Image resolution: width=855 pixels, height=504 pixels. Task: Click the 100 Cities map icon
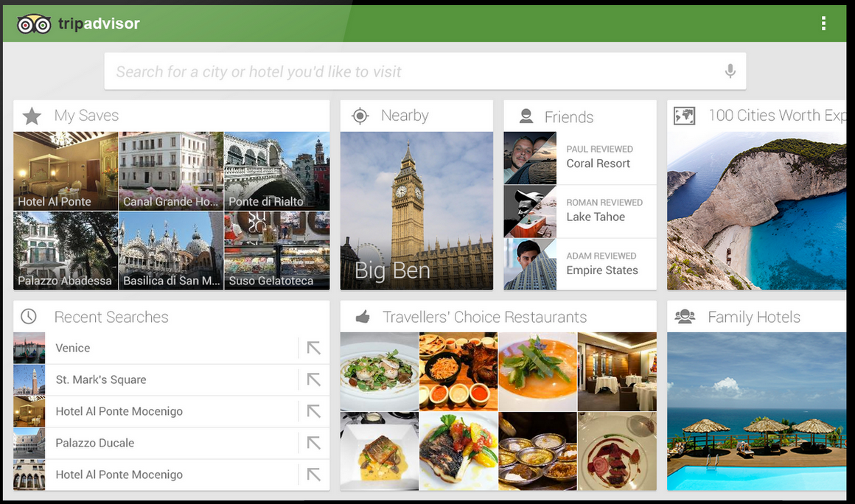pos(684,116)
